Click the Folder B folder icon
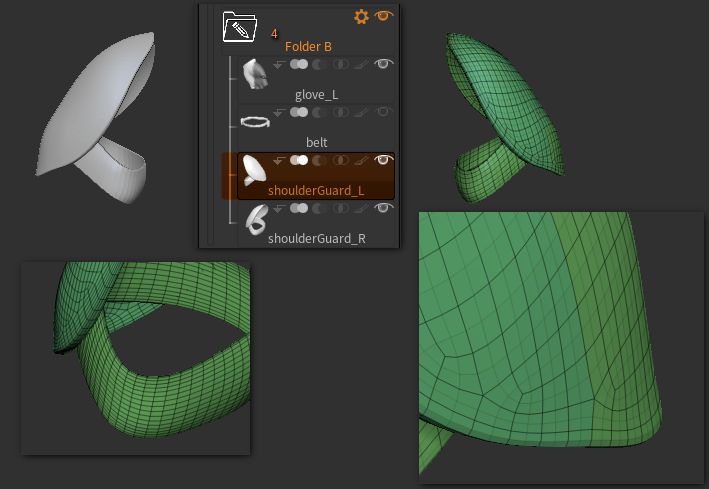Viewport: 709px width, 489px height. click(240, 27)
